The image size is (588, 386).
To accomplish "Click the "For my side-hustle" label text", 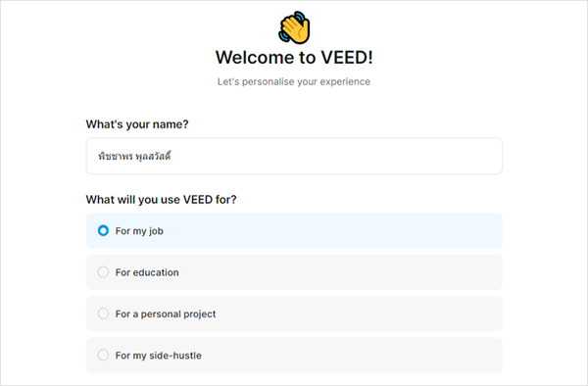I will (x=158, y=356).
